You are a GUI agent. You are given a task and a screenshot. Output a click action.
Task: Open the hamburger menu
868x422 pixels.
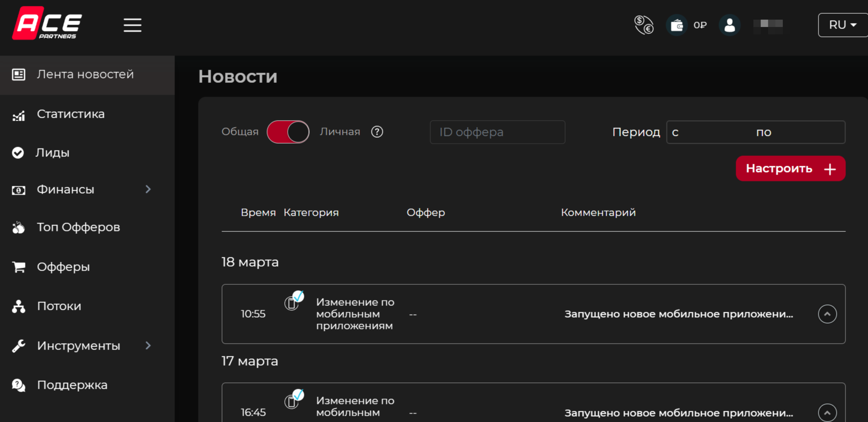click(132, 25)
